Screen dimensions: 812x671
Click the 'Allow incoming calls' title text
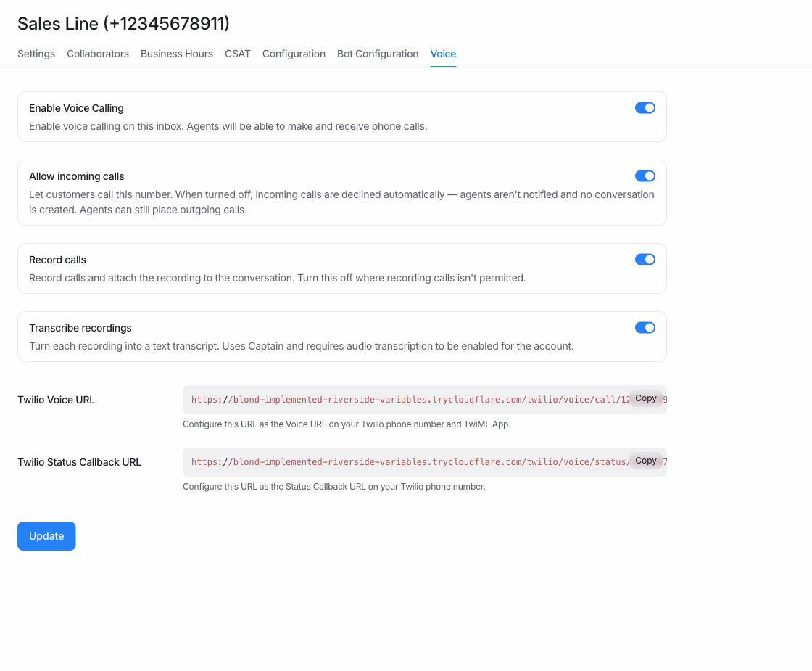[x=77, y=177]
